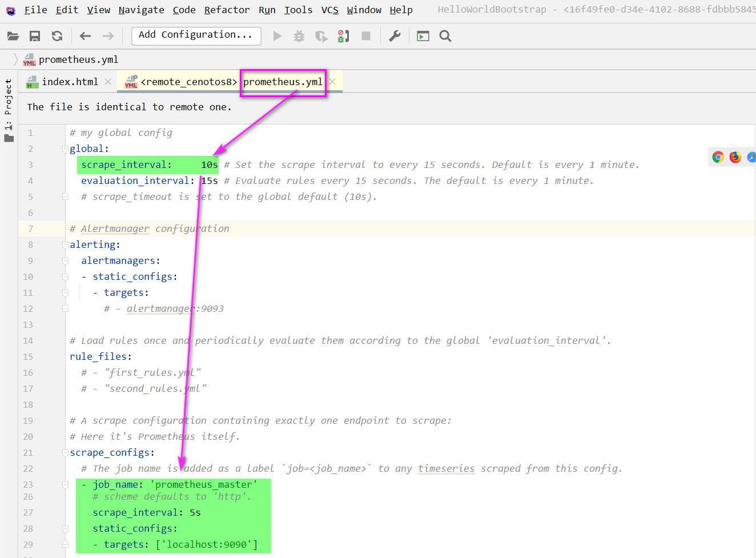The height and width of the screenshot is (558, 756).
Task: Click the Stop square icon
Action: click(x=366, y=36)
